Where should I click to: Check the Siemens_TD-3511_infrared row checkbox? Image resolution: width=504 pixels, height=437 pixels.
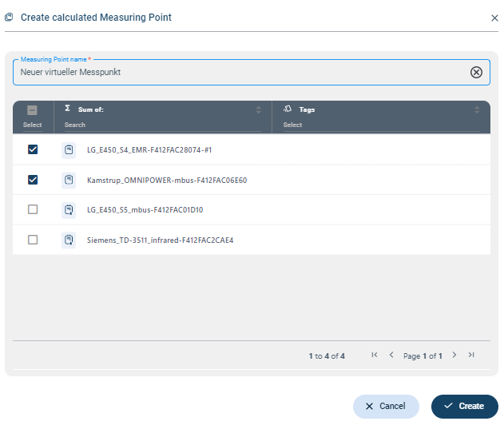point(33,240)
